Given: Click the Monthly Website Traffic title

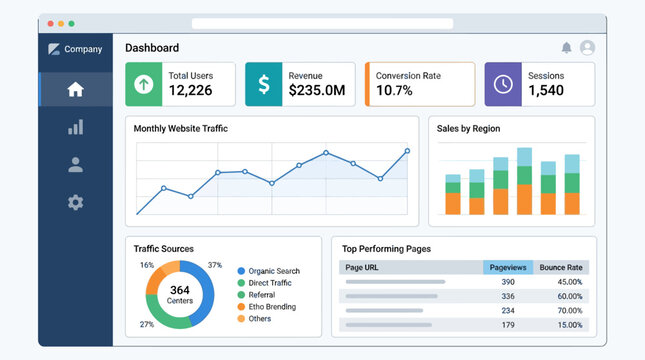Looking at the screenshot, I should coord(181,129).
